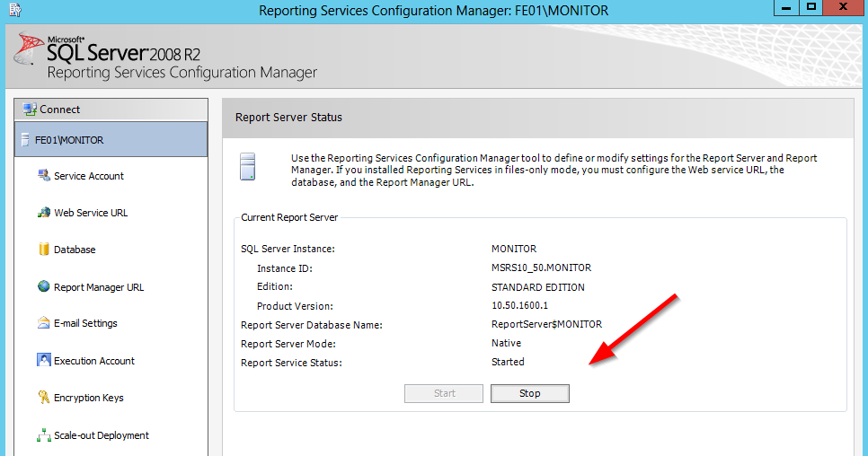
Task: Open E-mail Settings page
Action: [x=85, y=323]
